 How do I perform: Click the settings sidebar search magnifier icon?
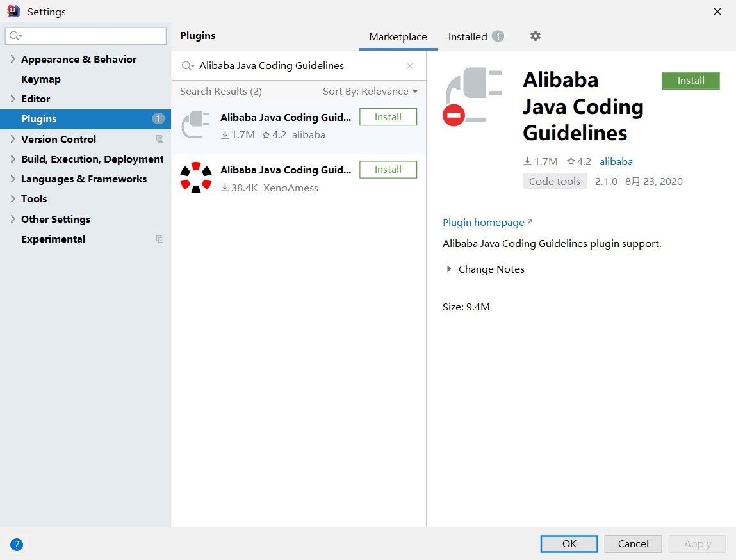tap(16, 36)
